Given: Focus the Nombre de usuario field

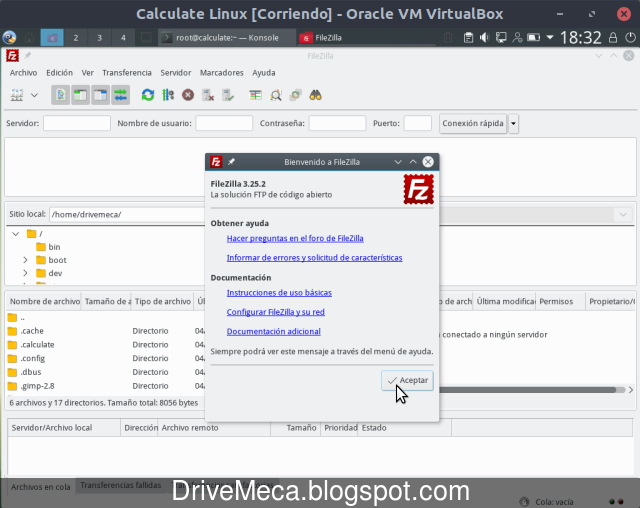Looking at the screenshot, I should point(224,123).
